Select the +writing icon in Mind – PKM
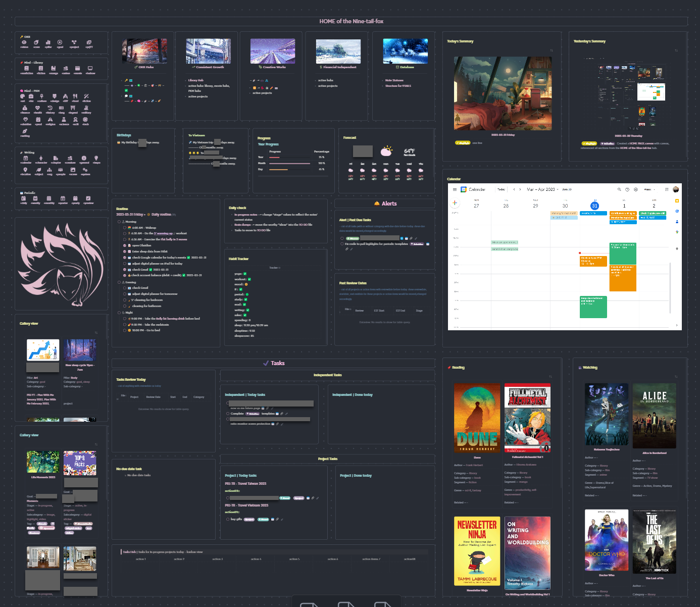700x607 pixels. tap(25, 131)
